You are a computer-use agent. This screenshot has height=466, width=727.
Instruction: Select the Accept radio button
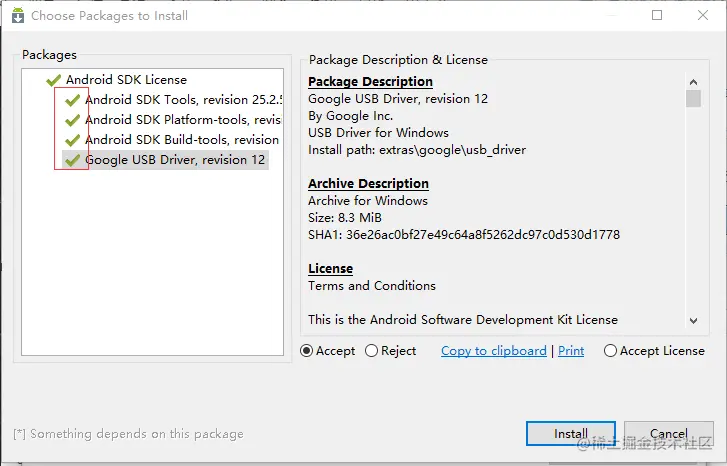tap(306, 351)
